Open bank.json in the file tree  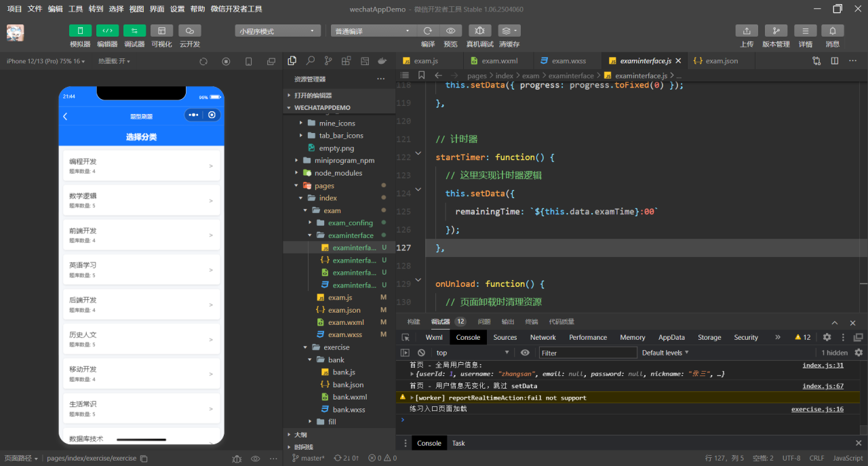pos(339,385)
